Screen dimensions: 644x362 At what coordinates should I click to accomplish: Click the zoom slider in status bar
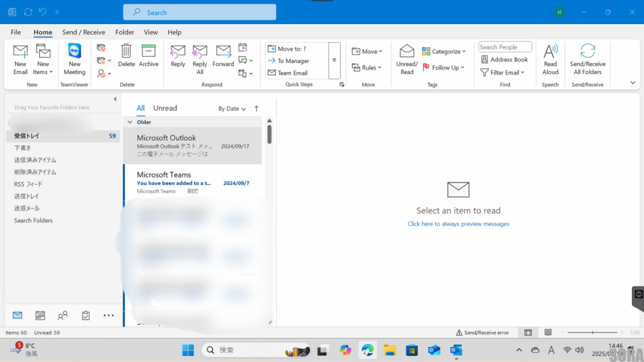(x=592, y=332)
